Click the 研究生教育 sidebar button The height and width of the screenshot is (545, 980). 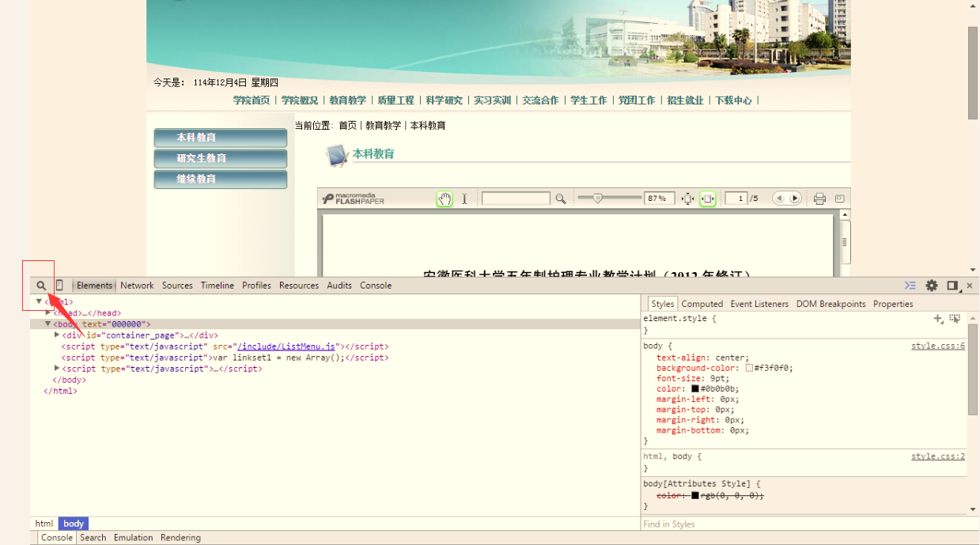coord(220,158)
